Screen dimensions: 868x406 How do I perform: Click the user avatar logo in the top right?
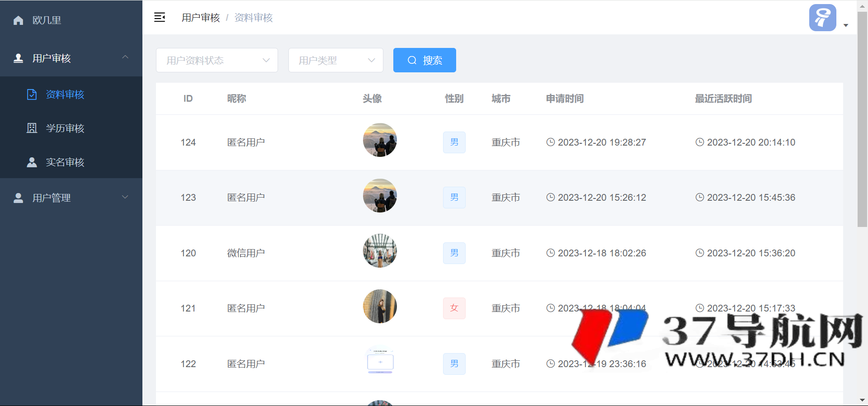coord(822,18)
